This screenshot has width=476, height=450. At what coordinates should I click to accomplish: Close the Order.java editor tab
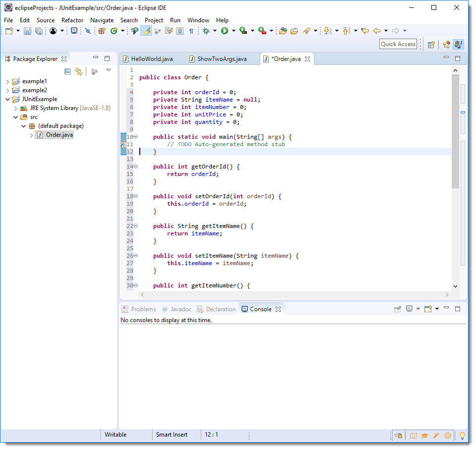[307, 59]
